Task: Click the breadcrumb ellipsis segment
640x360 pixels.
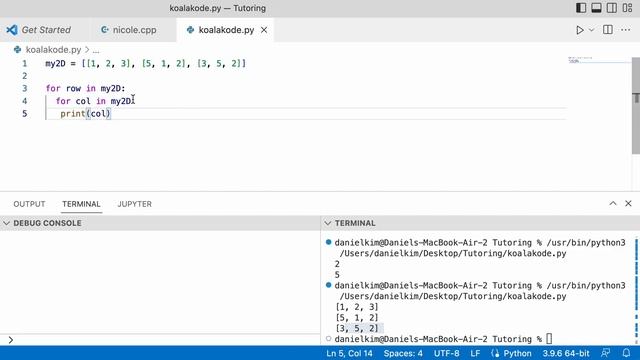Action: 96,50
